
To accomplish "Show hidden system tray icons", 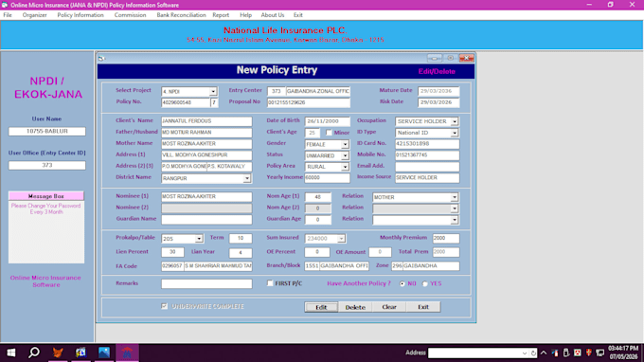I will coord(544,353).
